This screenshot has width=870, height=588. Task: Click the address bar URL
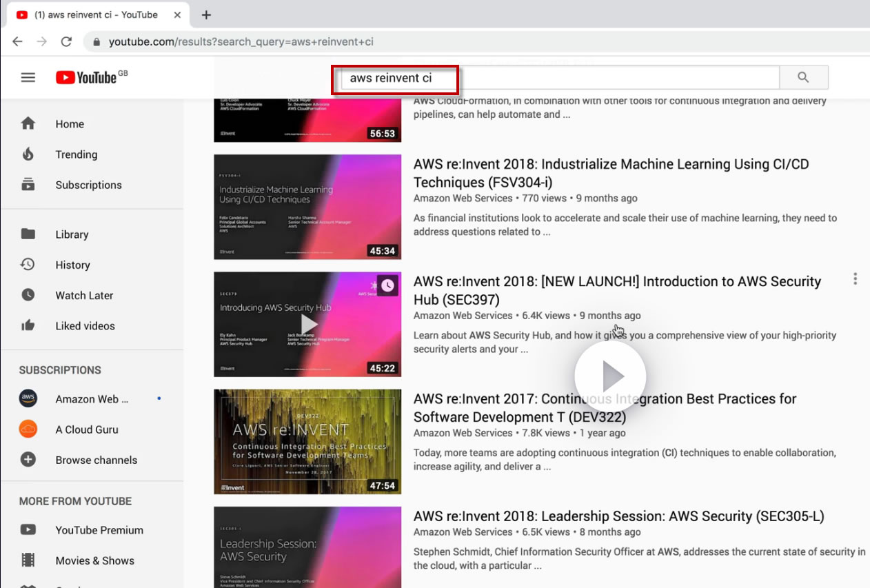(x=241, y=42)
